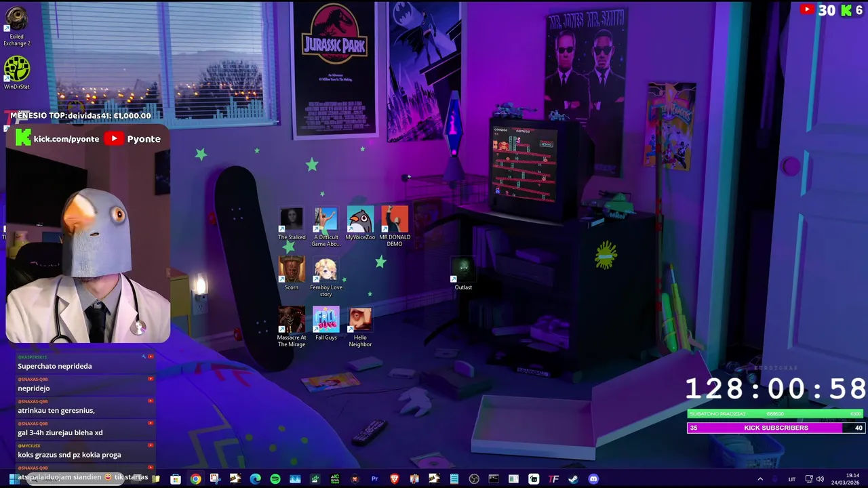
Task: Select the Scorn game shortcut
Action: click(292, 274)
